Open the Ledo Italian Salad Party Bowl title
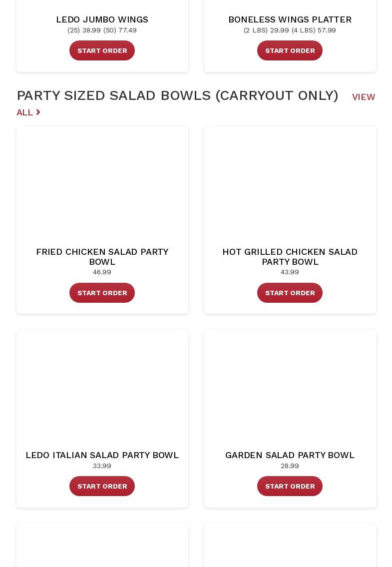This screenshot has height=567, width=392. tap(102, 455)
